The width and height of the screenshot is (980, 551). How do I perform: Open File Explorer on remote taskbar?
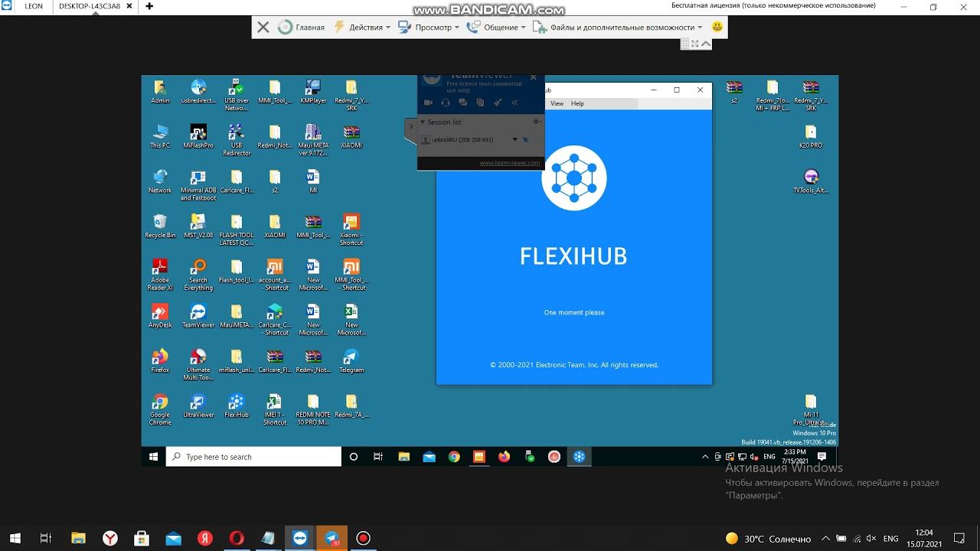[403, 457]
